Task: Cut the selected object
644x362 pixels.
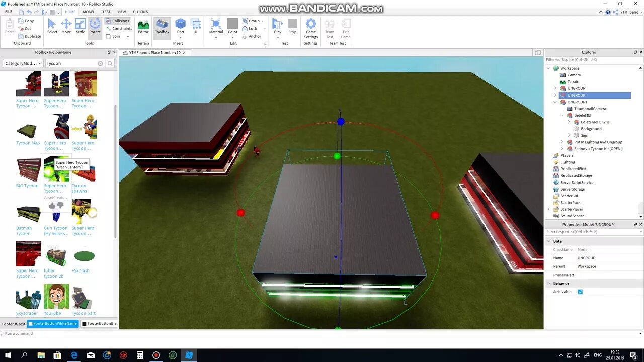Action: 24,29
